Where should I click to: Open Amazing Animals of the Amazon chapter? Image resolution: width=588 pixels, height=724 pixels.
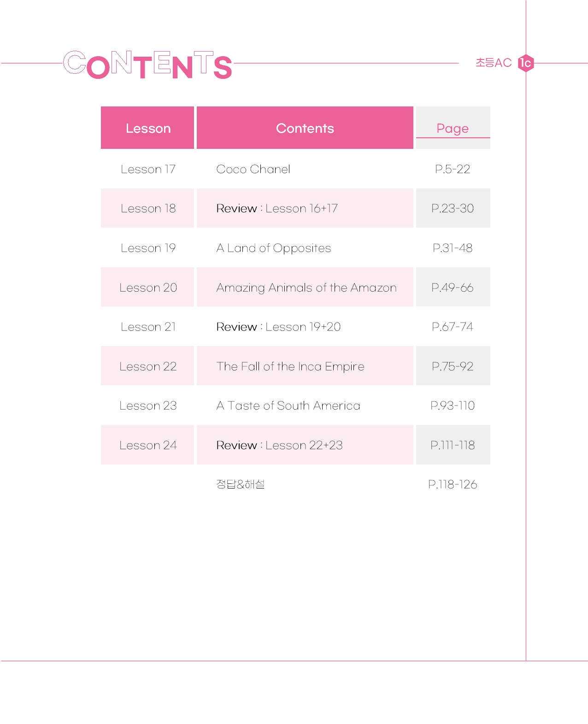point(306,288)
